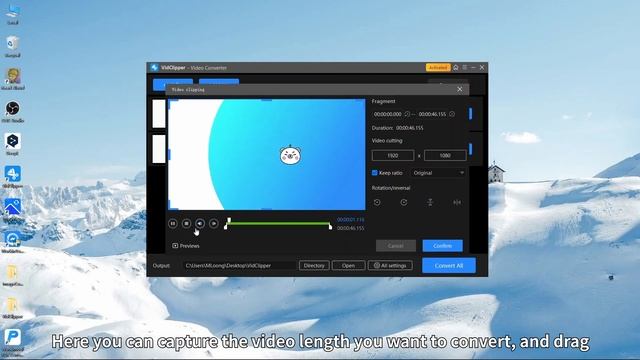Click the left trim handle on timeline
The width and height of the screenshot is (640, 360).
226,227
